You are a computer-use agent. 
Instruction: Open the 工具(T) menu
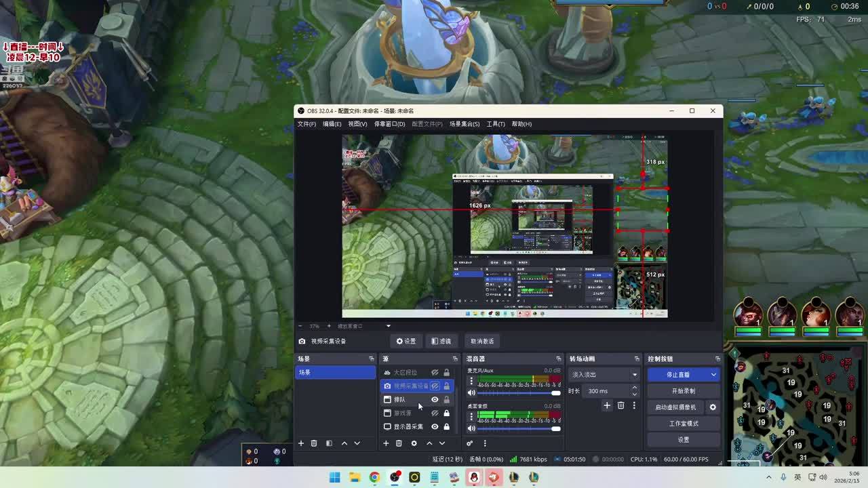495,124
